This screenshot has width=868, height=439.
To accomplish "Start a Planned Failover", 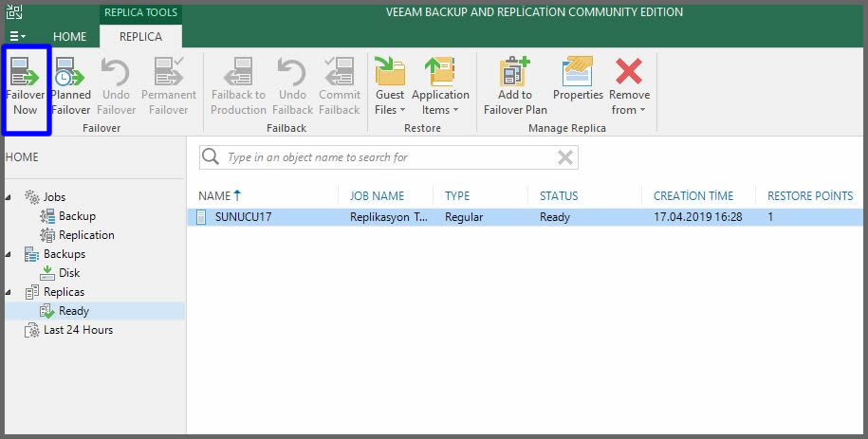I will [x=70, y=73].
